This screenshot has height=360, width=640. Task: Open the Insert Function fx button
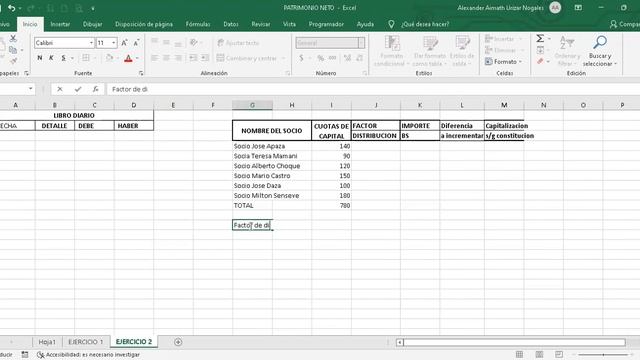(x=95, y=89)
